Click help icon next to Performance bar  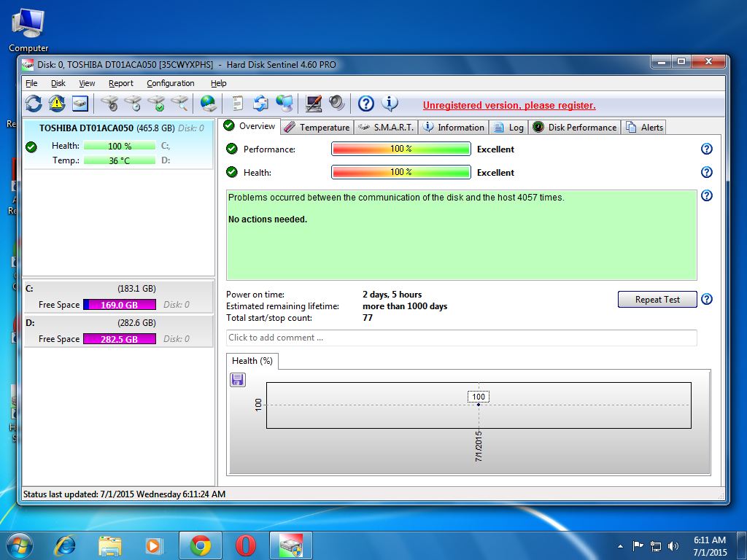point(706,149)
